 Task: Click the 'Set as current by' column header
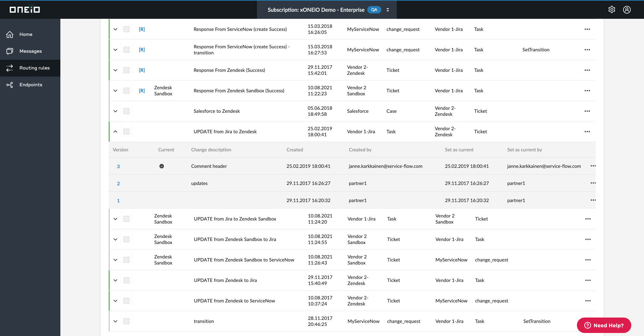point(525,150)
